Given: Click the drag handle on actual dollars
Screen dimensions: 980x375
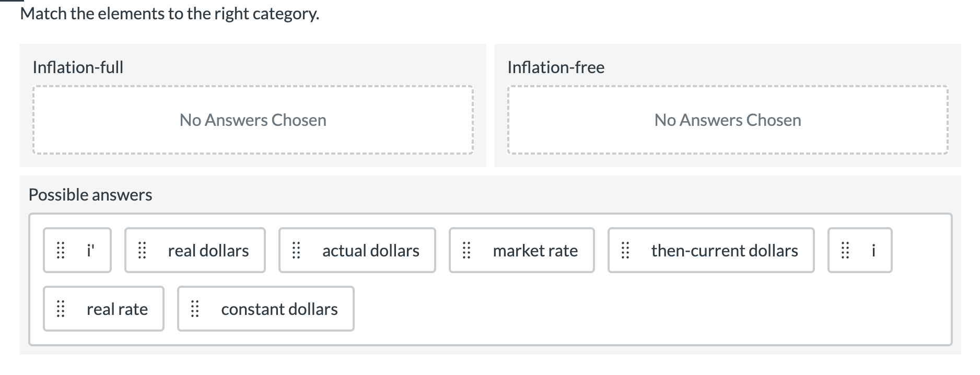Looking at the screenshot, I should click(296, 250).
